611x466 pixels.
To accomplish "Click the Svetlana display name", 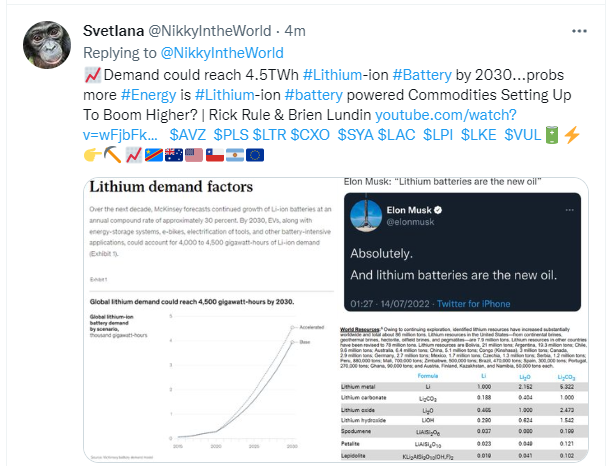I will coord(113,31).
